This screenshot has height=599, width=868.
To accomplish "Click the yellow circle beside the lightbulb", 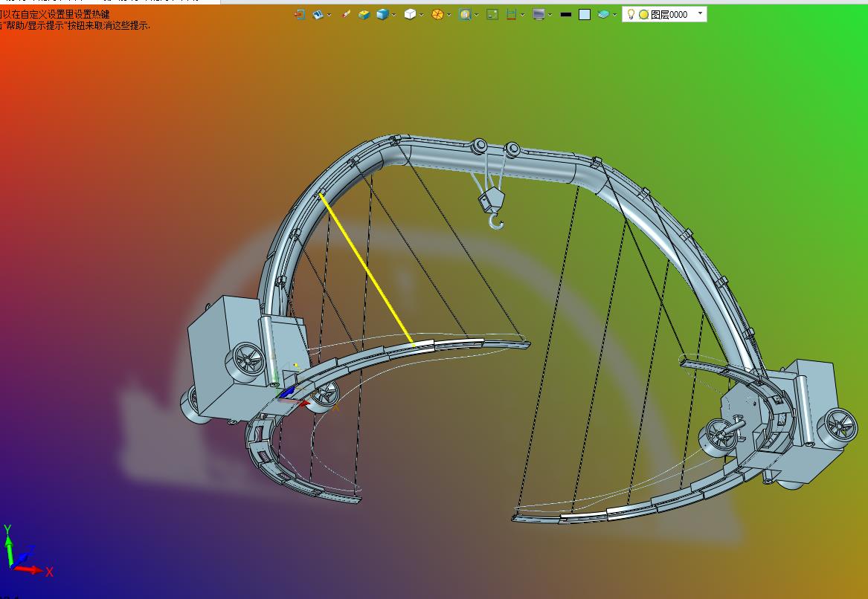I will pos(644,14).
